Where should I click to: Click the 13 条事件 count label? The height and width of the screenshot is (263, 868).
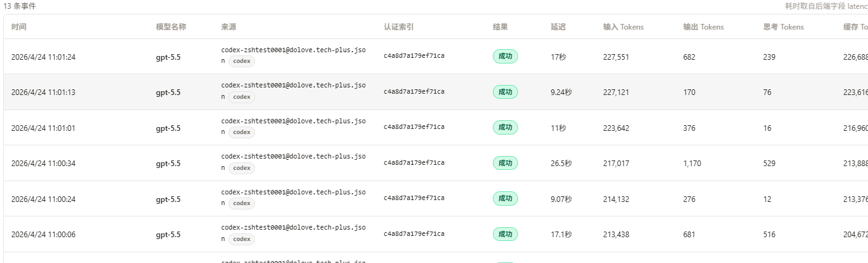[x=20, y=6]
